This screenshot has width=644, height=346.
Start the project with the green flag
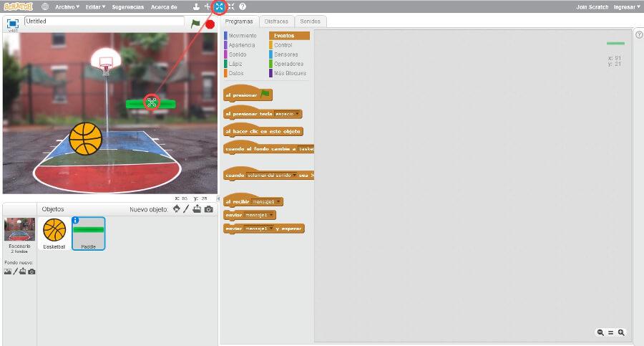click(x=195, y=24)
